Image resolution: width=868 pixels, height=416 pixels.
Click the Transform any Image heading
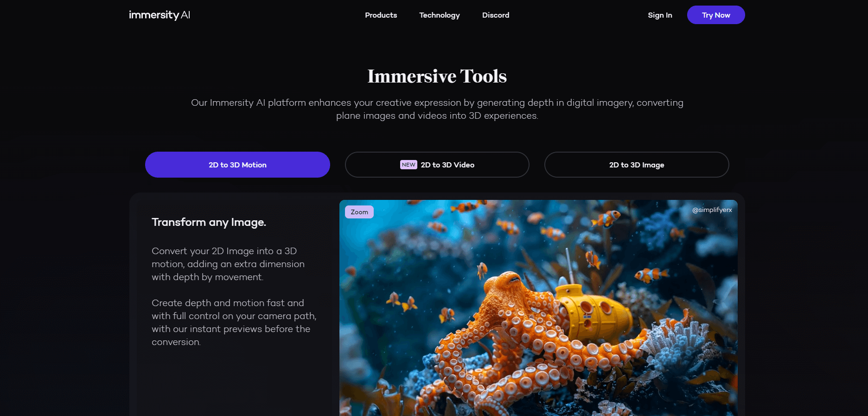[x=209, y=223]
